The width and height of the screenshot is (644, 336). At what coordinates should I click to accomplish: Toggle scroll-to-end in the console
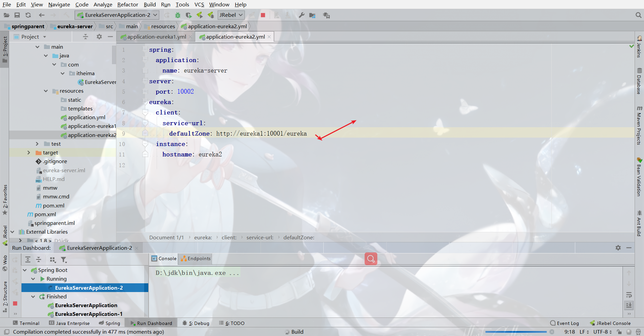point(629,305)
